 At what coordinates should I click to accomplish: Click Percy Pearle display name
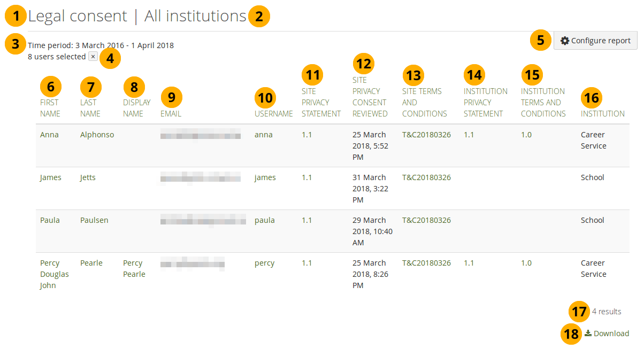134,269
